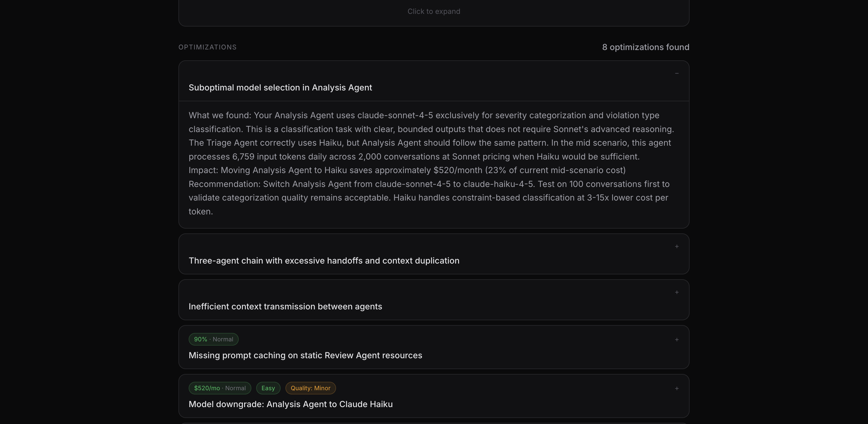Click the 8 optimizations found label

(x=646, y=47)
